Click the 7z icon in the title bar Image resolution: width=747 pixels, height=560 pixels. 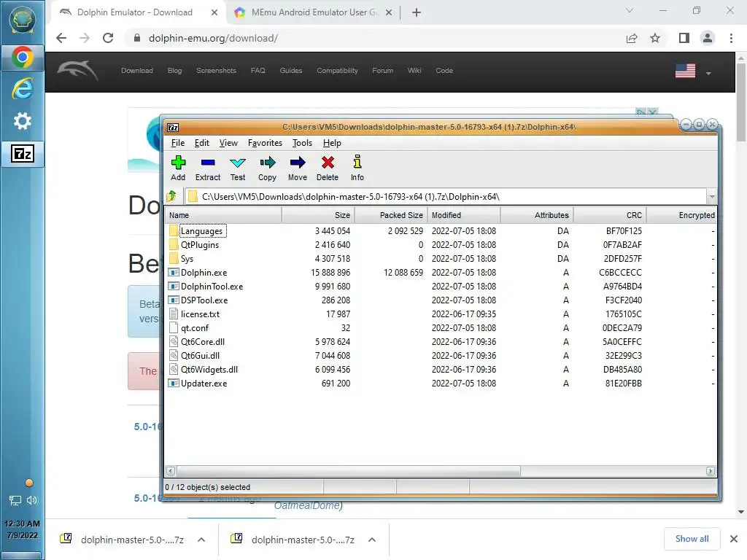tap(173, 127)
